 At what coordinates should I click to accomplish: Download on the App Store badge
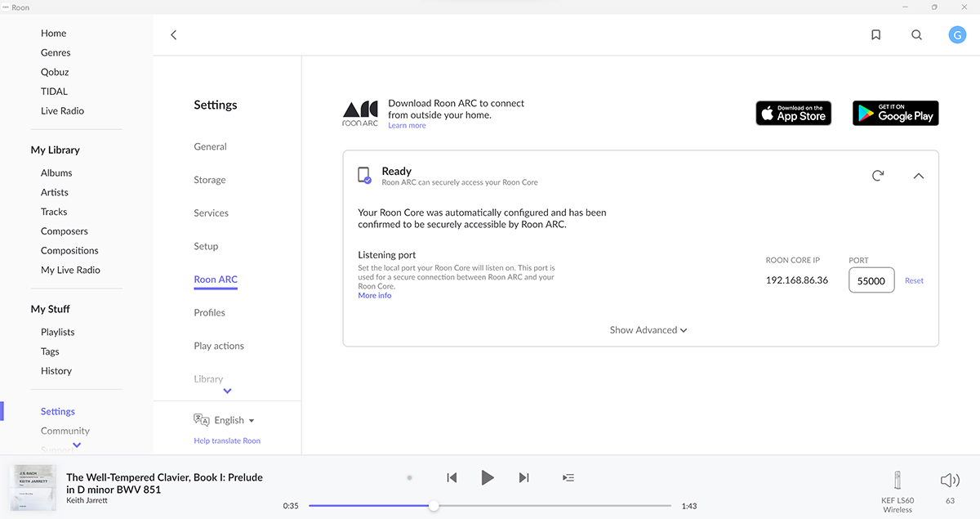(x=794, y=114)
